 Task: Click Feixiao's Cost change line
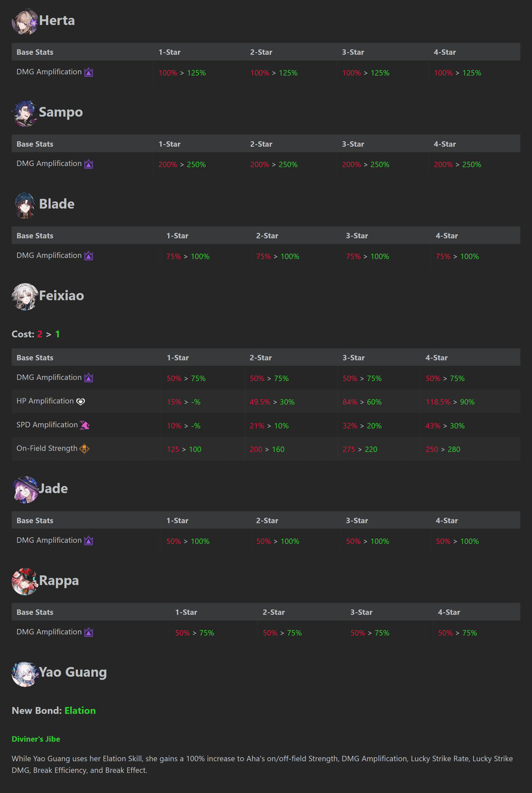[x=36, y=334]
